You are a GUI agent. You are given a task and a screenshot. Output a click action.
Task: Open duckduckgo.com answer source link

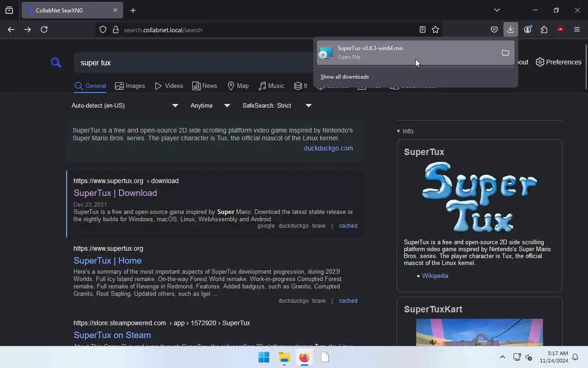[x=328, y=148]
